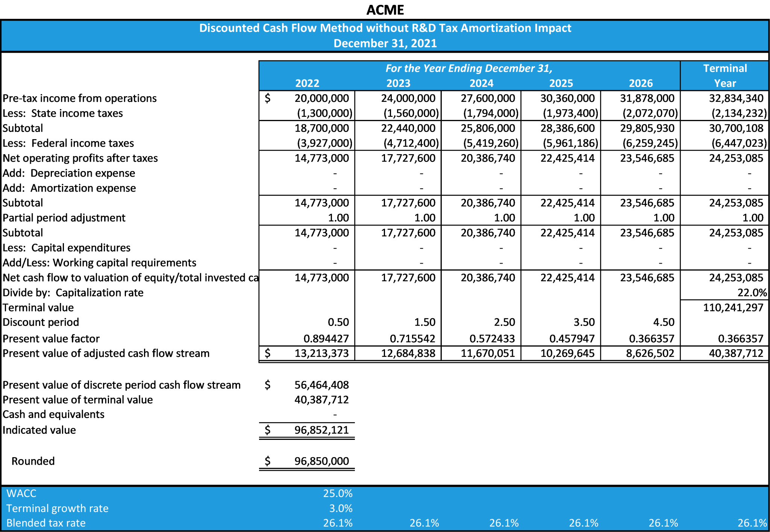Click 'Partial period adjustment' row label
770x532 pixels.
coord(64,218)
